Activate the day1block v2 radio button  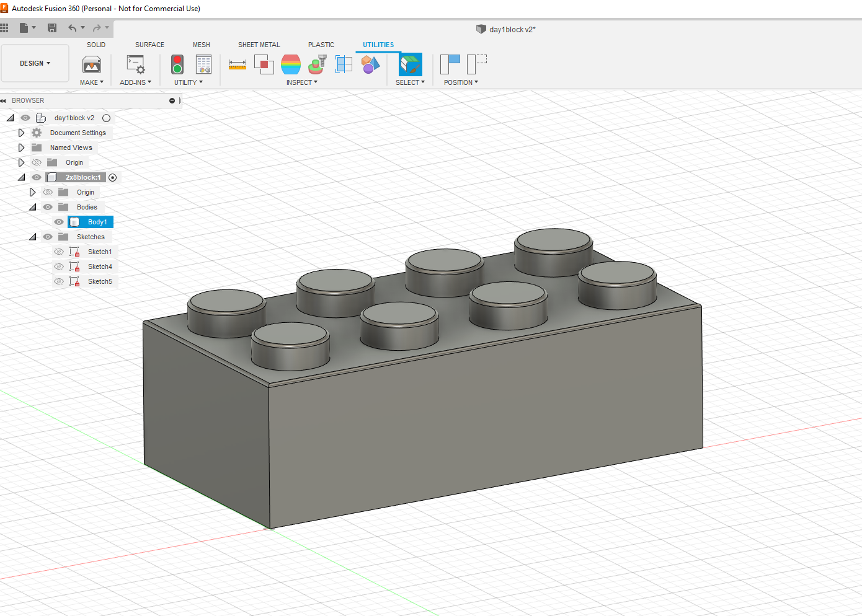(106, 118)
